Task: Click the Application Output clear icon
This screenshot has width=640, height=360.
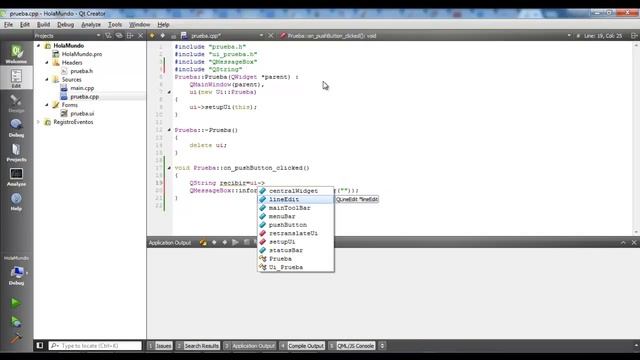Action: pyautogui.click(x=203, y=242)
